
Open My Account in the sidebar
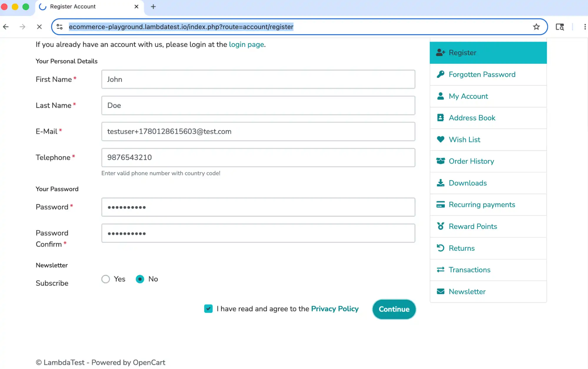[x=488, y=96]
